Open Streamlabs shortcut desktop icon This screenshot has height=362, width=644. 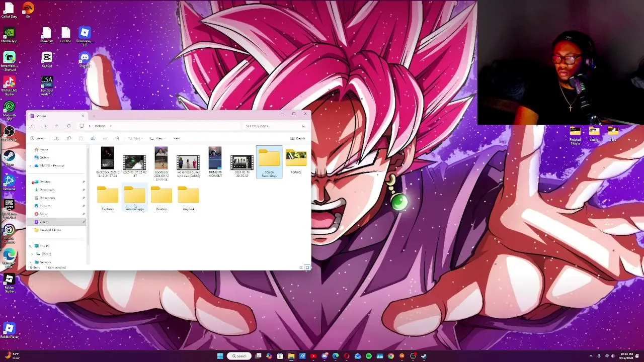[9, 61]
